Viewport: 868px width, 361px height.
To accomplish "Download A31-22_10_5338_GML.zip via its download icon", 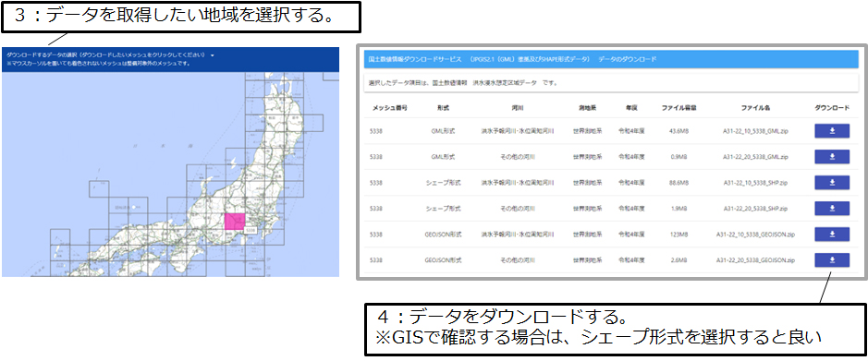I will tap(831, 131).
